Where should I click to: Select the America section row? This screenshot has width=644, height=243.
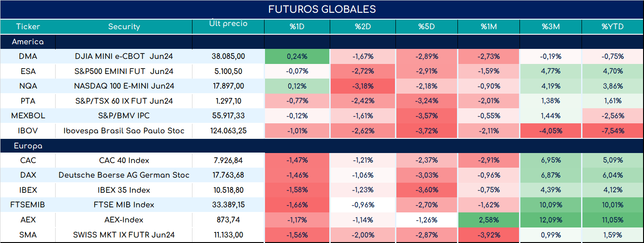322,42
